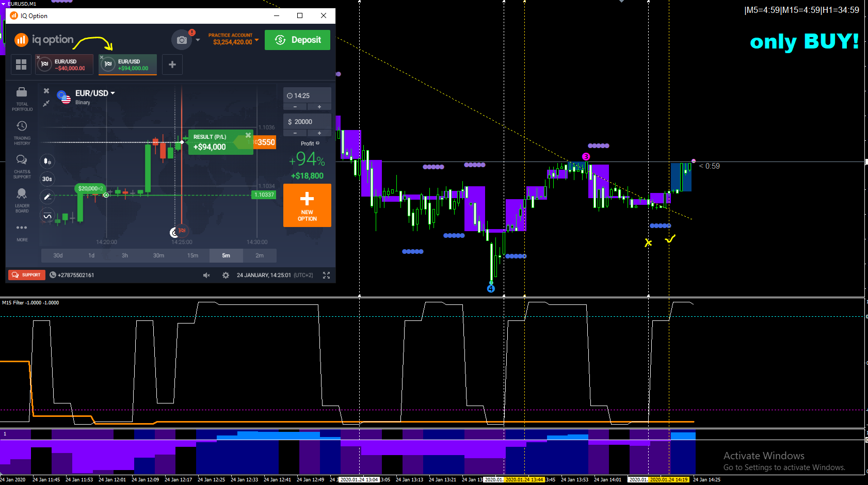Image resolution: width=868 pixels, height=485 pixels.
Task: Click the $20000 investment amount field
Action: (307, 122)
